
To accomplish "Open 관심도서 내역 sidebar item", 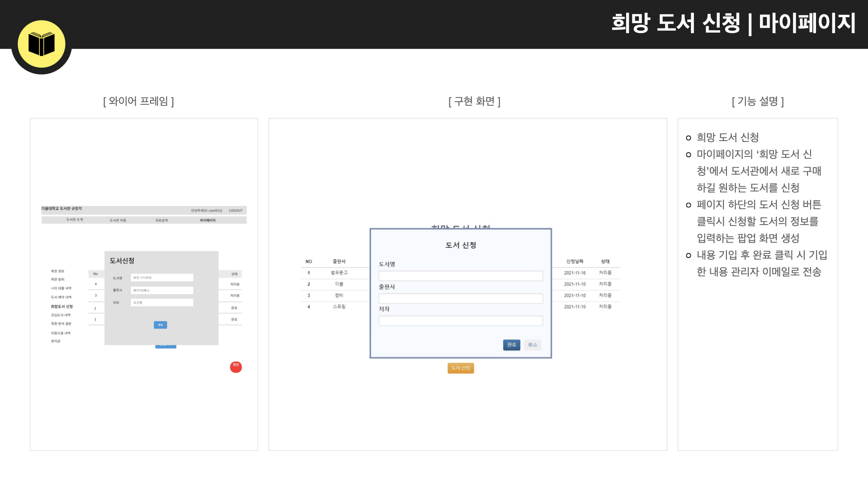I will [61, 315].
